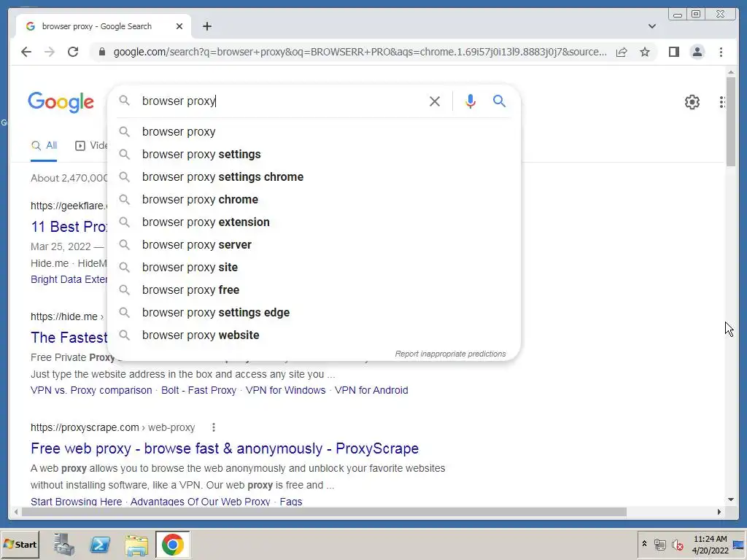Image resolution: width=747 pixels, height=560 pixels.
Task: Clear the search box with X
Action: click(x=435, y=101)
